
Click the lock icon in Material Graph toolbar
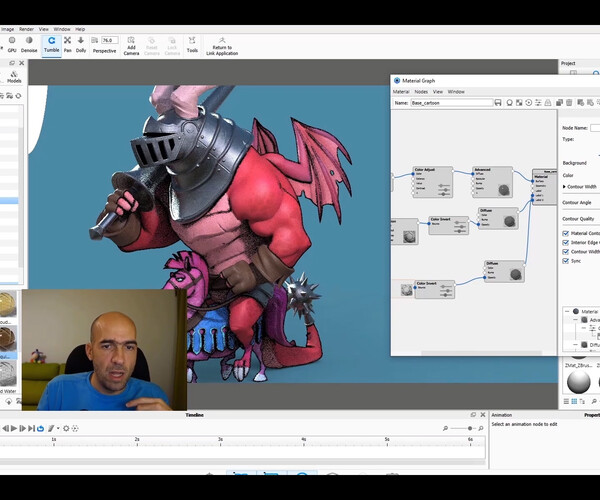[x=548, y=103]
